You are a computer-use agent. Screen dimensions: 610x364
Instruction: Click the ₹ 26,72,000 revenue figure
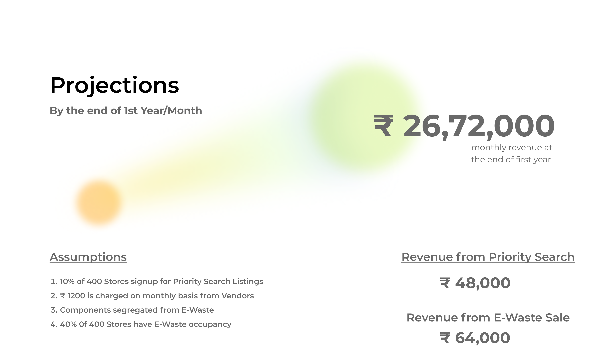464,127
